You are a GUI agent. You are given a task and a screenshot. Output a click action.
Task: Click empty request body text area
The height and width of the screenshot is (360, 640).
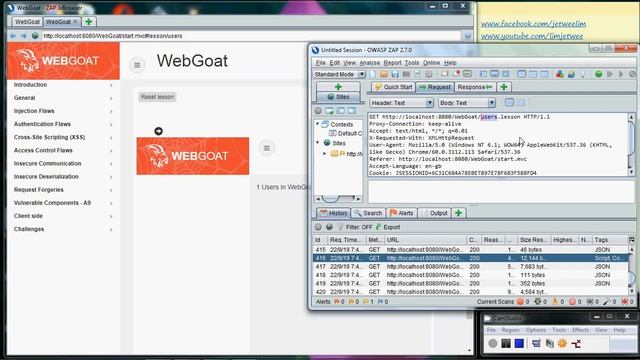click(501, 191)
